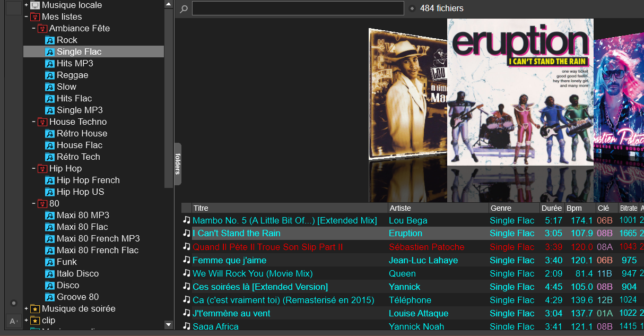Viewport: 644px width, 336px height.
Task: Click the Maxi 80 MP3 filter folder icon
Action: [50, 215]
